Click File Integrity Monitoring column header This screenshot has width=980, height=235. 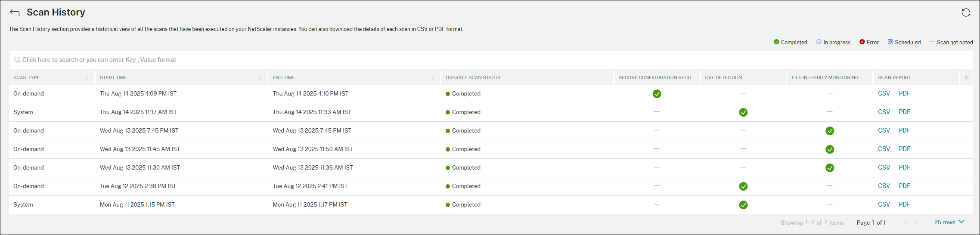[x=825, y=77]
